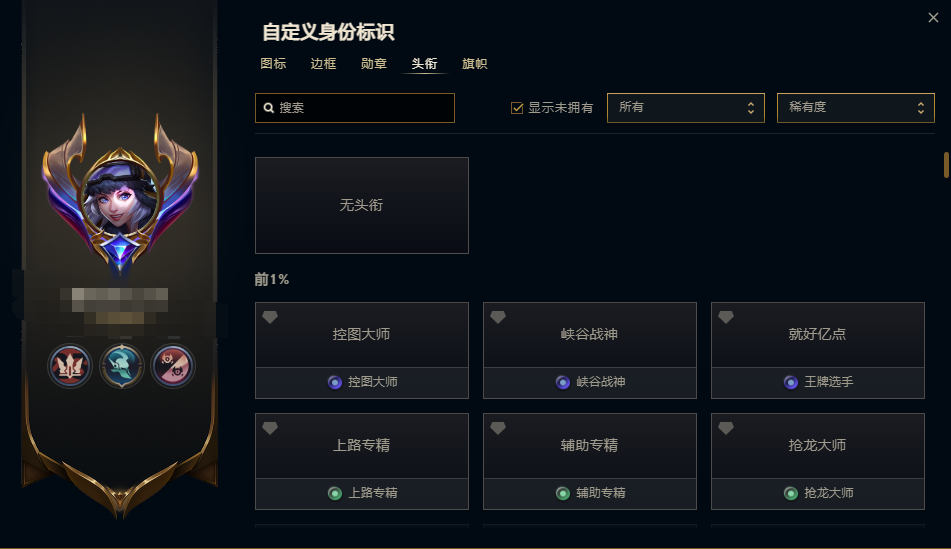Go to the 旗帜 tab

click(x=474, y=64)
